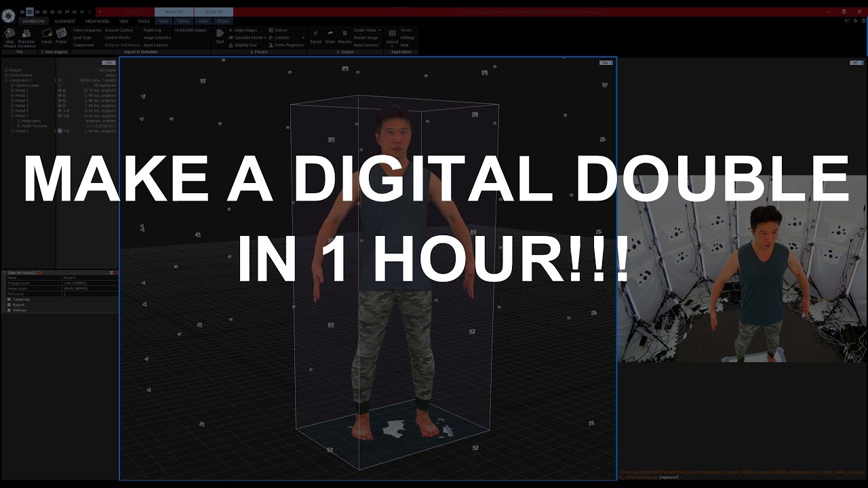The width and height of the screenshot is (868, 488).
Task: Close the Selected model(s) panel
Action: [x=115, y=272]
